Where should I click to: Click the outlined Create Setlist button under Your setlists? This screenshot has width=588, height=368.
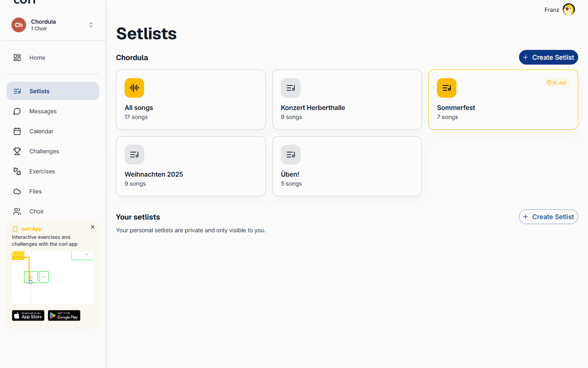coord(548,217)
